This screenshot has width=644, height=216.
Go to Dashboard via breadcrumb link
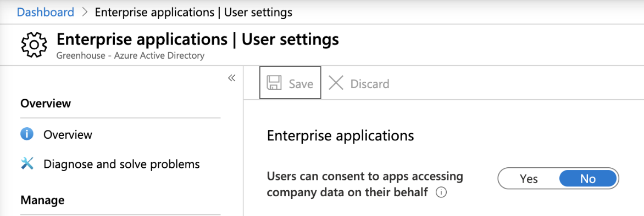pos(46,12)
